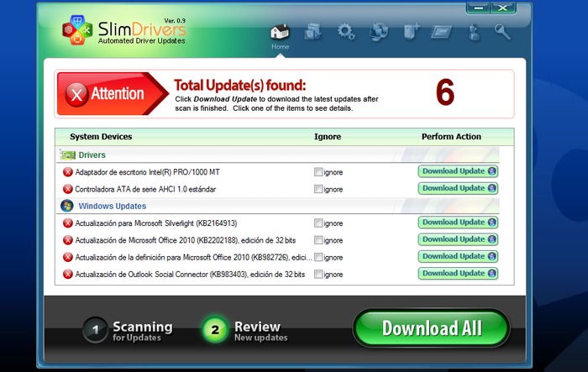Select the Home label under house icon
Image resolution: width=588 pixels, height=372 pixels.
[280, 47]
